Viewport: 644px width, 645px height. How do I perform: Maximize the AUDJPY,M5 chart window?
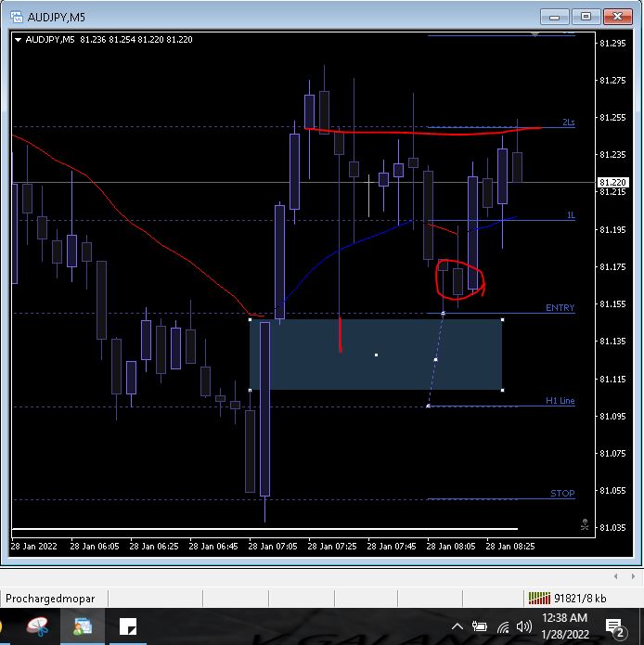pyautogui.click(x=586, y=17)
